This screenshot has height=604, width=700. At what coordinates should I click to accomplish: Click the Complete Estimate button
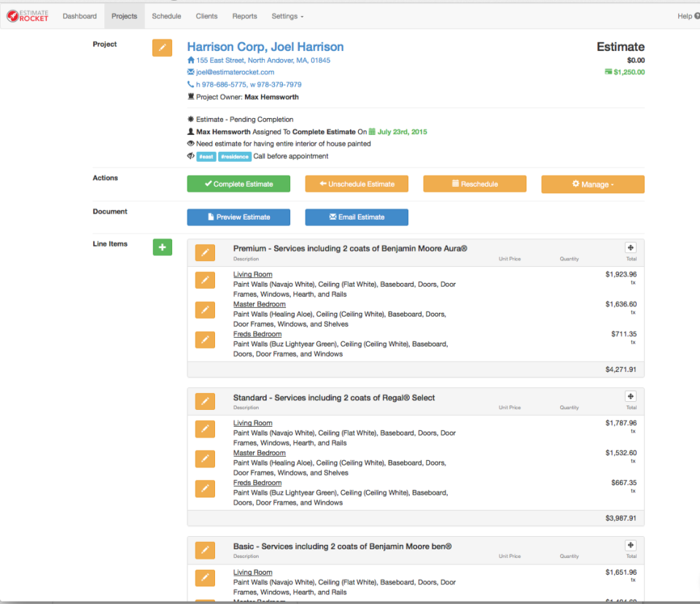click(238, 184)
